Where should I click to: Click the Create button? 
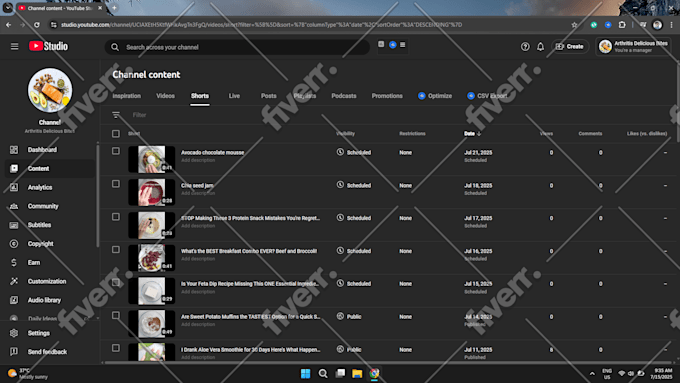(x=569, y=46)
